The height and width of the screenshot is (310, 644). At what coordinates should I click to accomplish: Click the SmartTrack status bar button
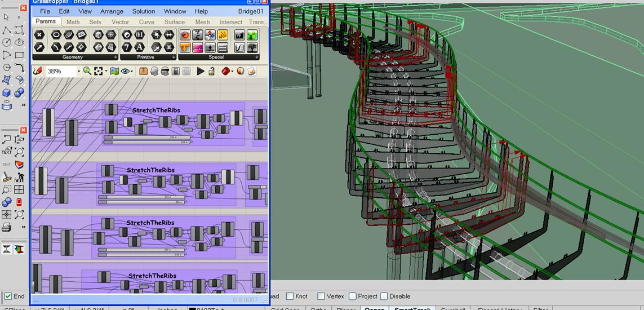click(x=413, y=309)
